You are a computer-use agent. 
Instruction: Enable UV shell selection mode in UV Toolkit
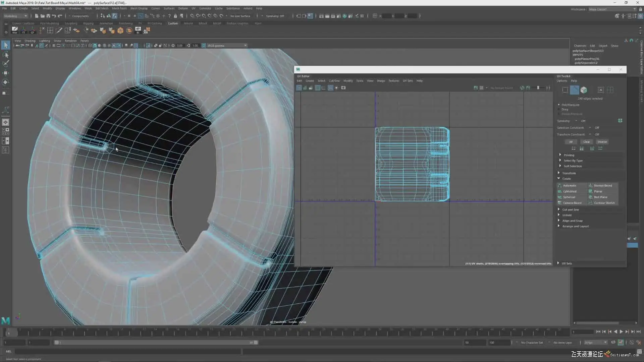coord(584,90)
